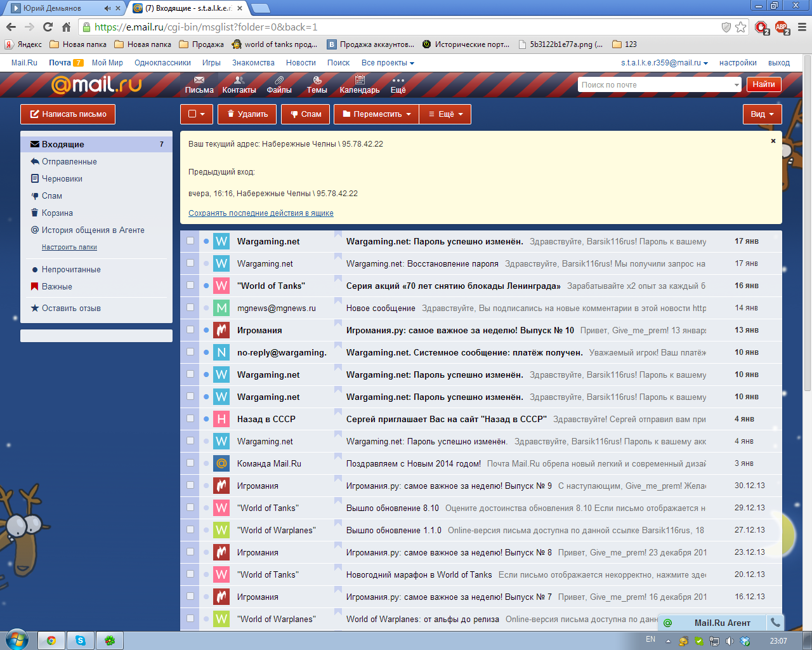Tick checkbox for Серия акций World of Tanks email

pos(190,285)
